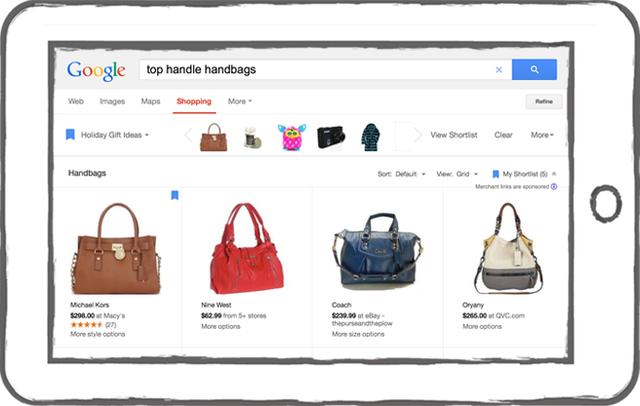Collapse the My Shortlist (5) panel
640x406 pixels.
(x=554, y=174)
